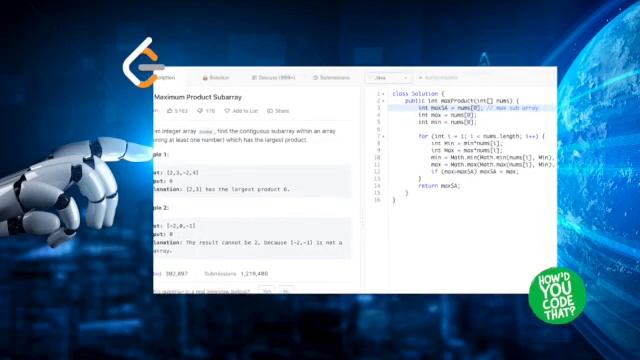This screenshot has height=360, width=640.
Task: Open the Discuss tab
Action: pos(273,78)
